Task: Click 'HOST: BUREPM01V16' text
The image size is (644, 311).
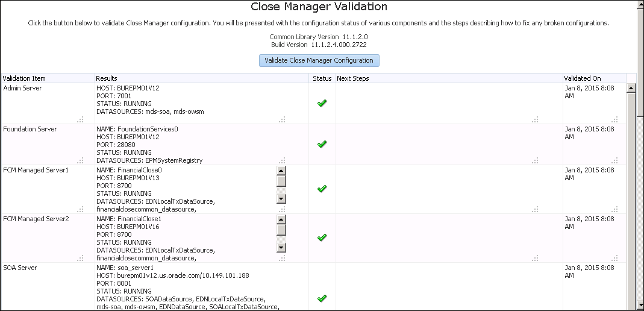Action: 128,227
